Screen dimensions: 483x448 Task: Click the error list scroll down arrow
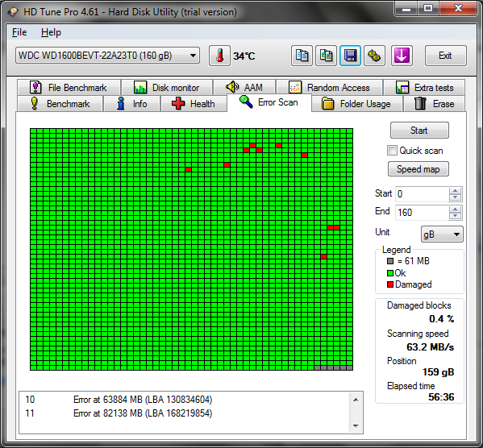(356, 426)
